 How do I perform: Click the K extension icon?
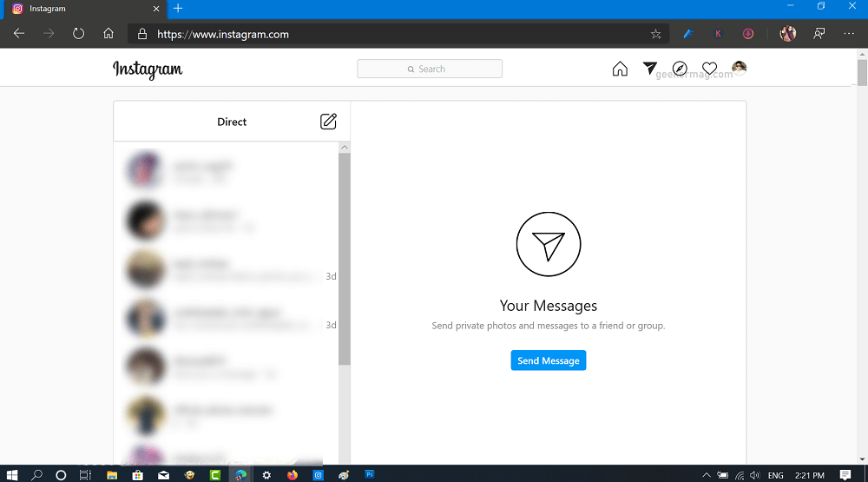[x=718, y=34]
